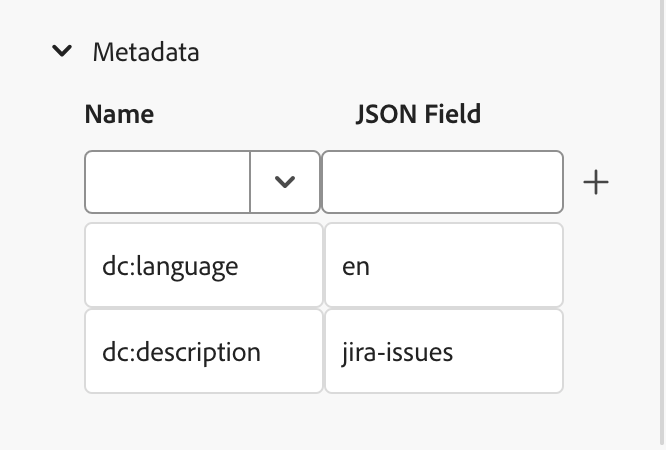666x450 pixels.
Task: Focus the empty Name combo box field
Action: (167, 182)
